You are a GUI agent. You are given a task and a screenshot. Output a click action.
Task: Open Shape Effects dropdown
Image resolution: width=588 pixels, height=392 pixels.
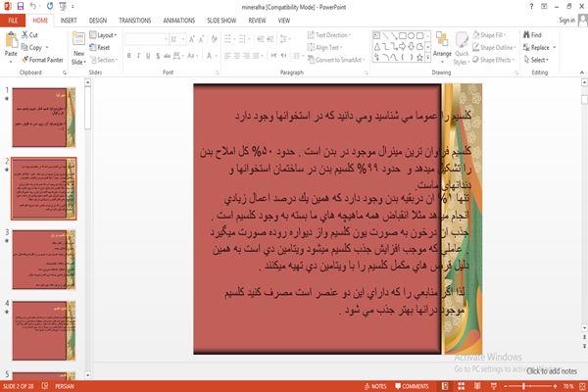494,60
